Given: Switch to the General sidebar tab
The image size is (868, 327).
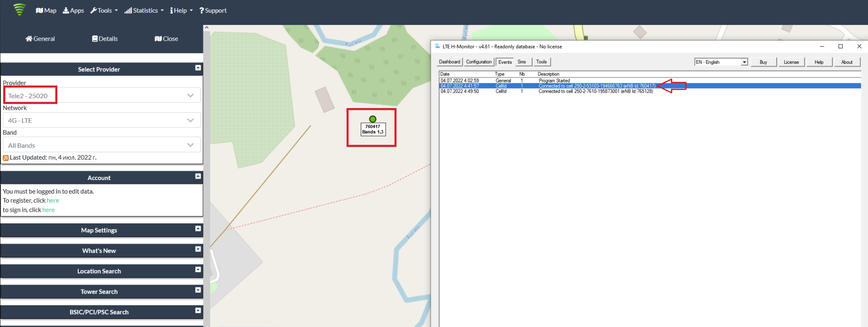Looking at the screenshot, I should point(40,39).
